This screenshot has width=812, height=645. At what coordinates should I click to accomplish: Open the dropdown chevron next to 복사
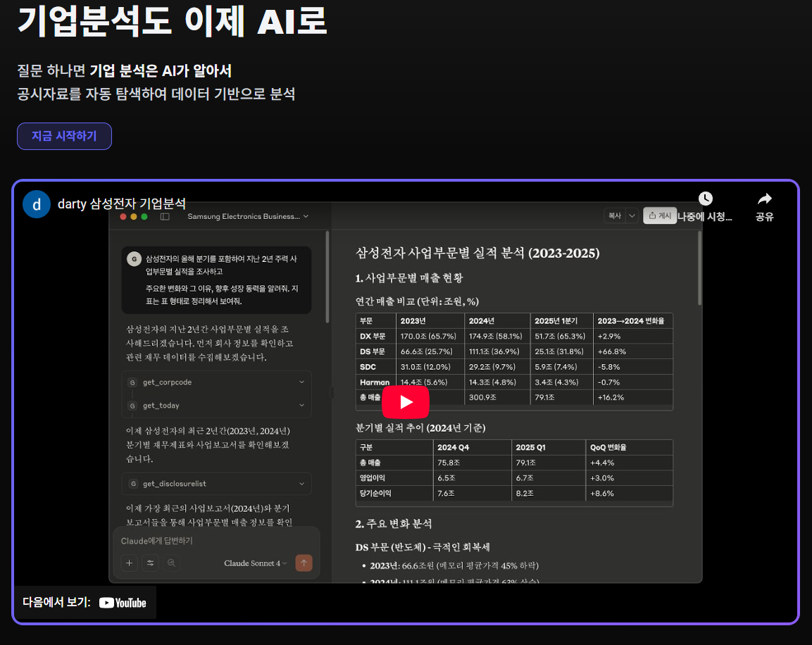click(631, 215)
